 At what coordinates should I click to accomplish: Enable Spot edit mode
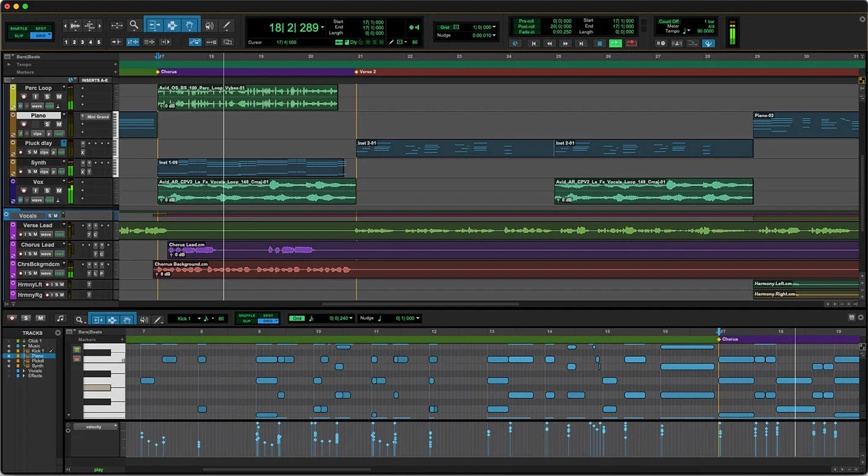[x=40, y=29]
